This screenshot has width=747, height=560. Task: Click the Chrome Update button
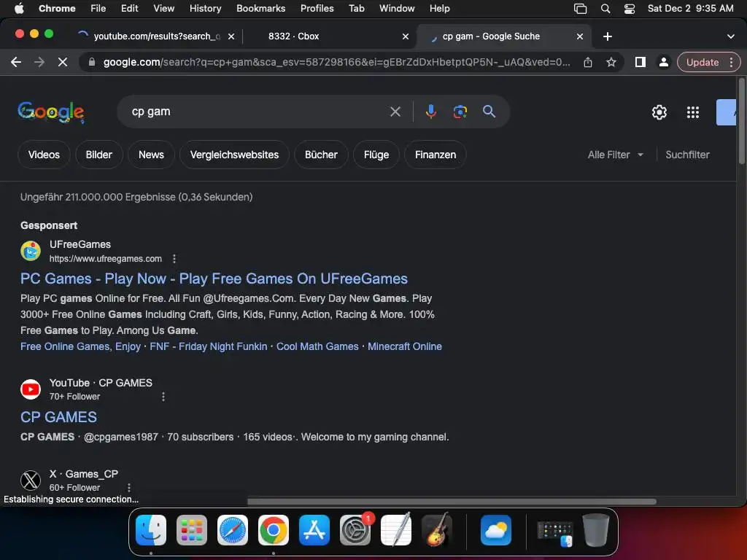703,62
